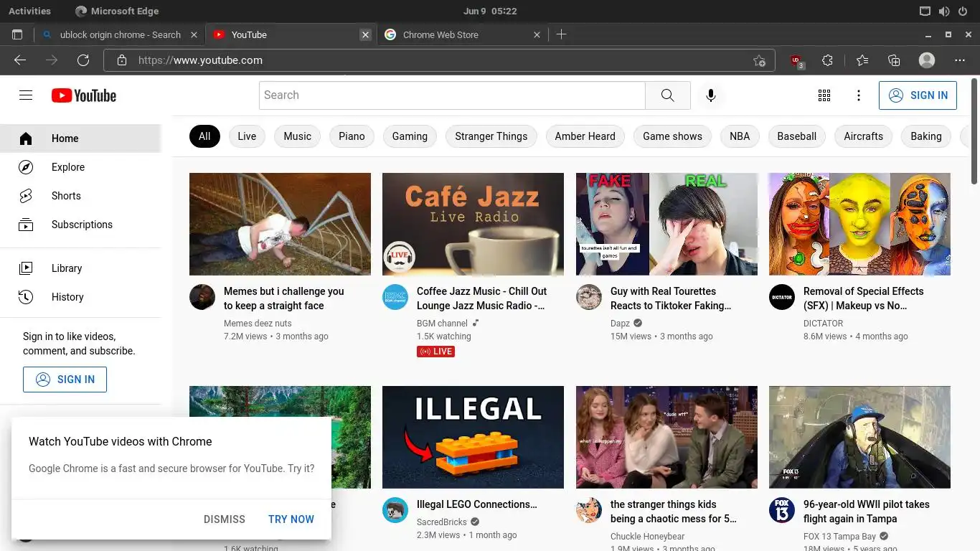This screenshot has height=551, width=980.
Task: Open the Extensions puzzle icon
Action: point(827,60)
